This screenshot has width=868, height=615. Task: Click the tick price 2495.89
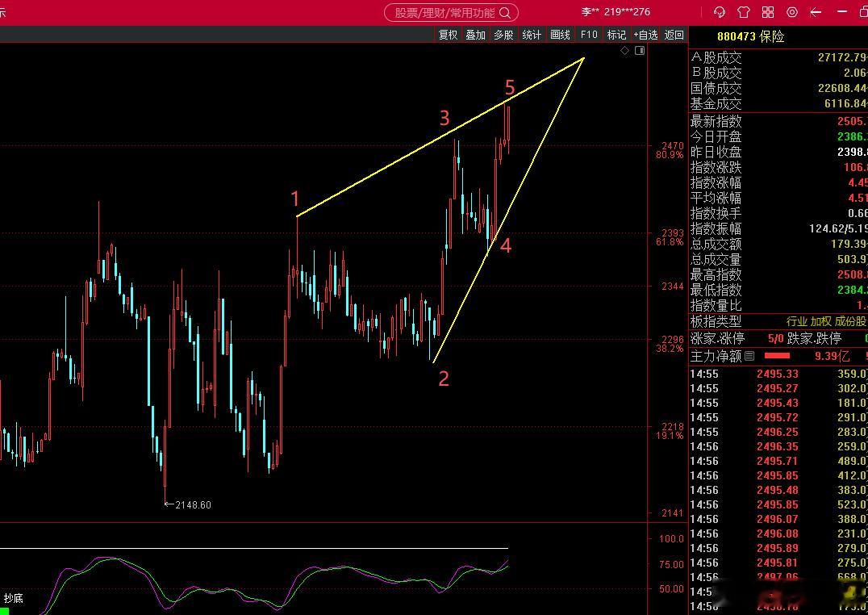pyautogui.click(x=778, y=548)
